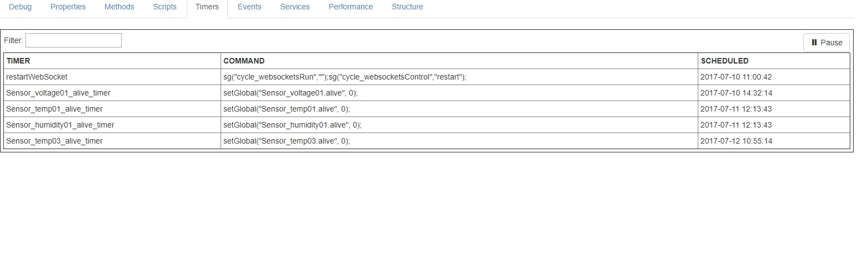The width and height of the screenshot is (868, 275).
Task: Select the Timers tab
Action: pyautogui.click(x=207, y=7)
